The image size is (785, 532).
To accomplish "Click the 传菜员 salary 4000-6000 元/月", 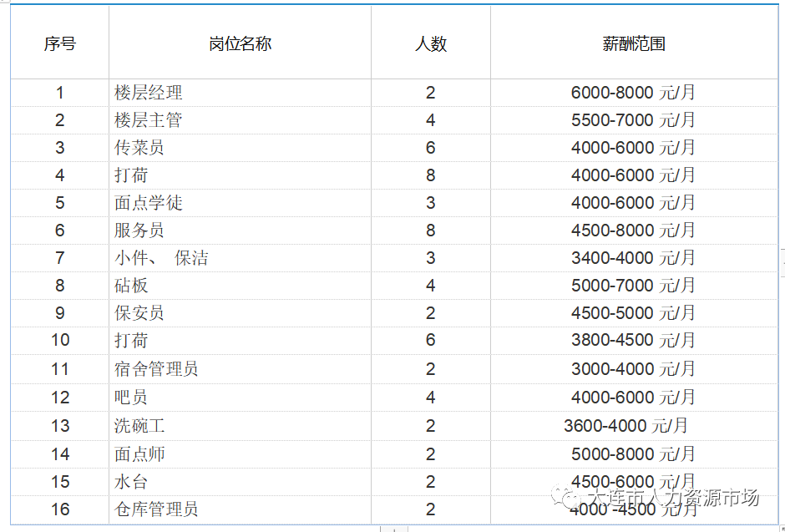I will coord(633,148).
